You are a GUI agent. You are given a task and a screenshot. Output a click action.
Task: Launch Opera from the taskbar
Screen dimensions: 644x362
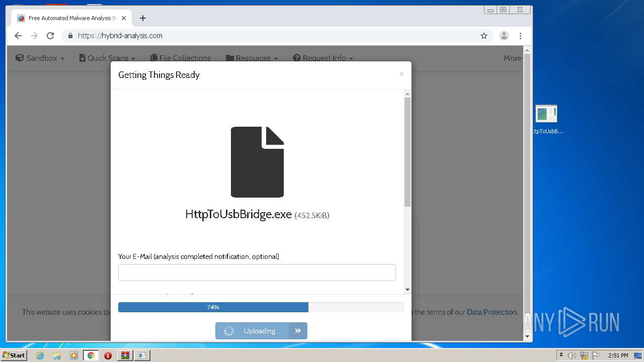[108, 355]
